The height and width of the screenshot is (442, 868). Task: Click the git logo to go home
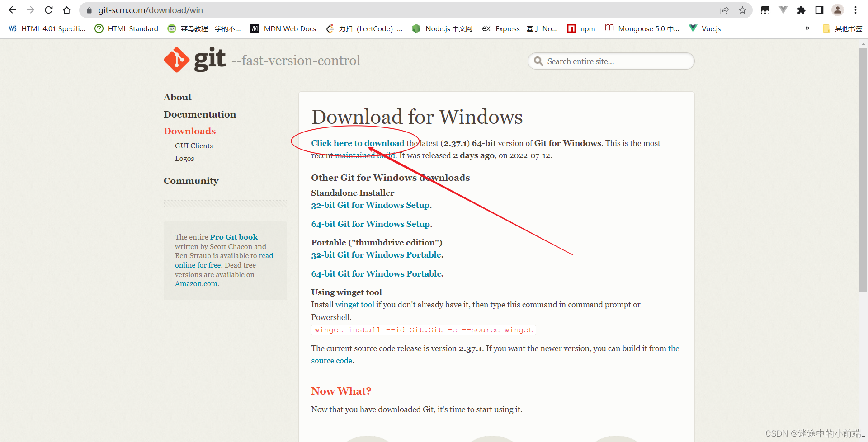pos(195,60)
